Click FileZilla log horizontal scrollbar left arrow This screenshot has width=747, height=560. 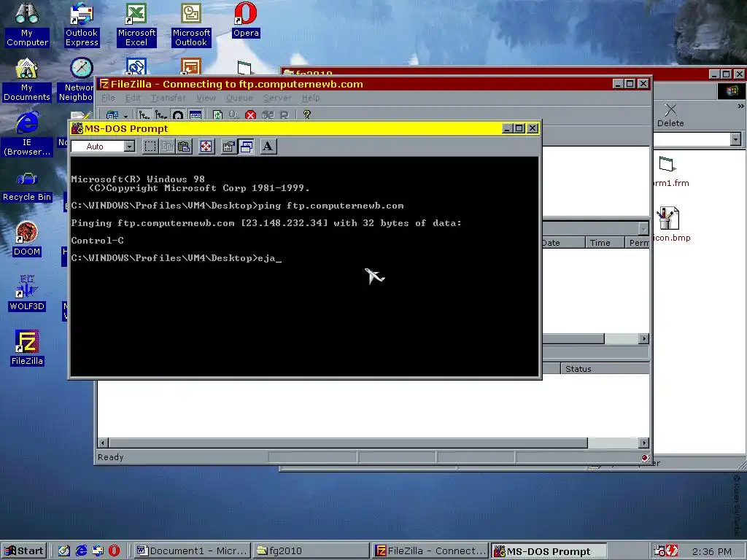(103, 443)
